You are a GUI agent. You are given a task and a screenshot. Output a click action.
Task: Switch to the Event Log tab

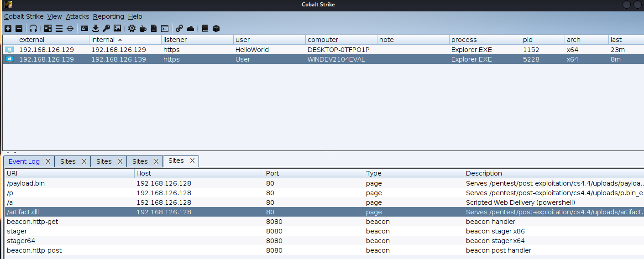(x=24, y=161)
